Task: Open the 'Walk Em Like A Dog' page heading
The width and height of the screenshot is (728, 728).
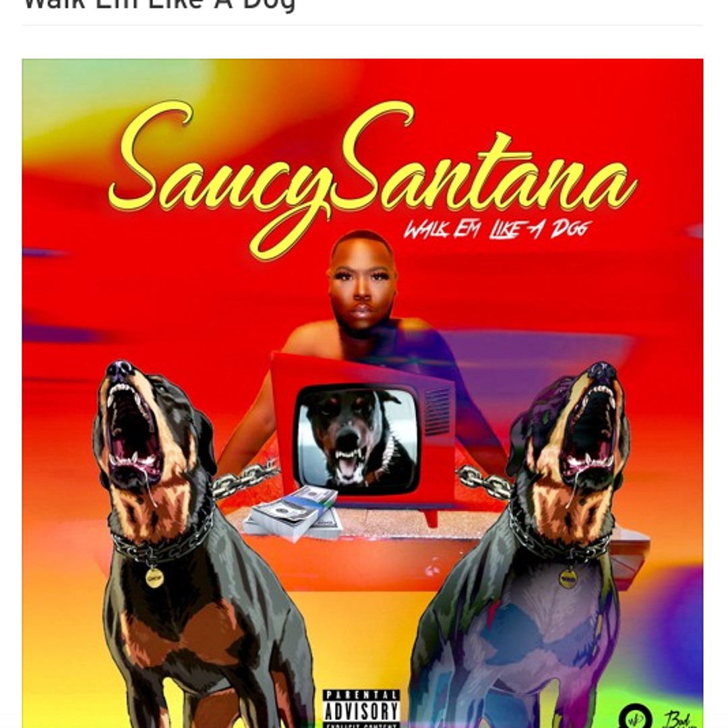Action: tap(159, 5)
